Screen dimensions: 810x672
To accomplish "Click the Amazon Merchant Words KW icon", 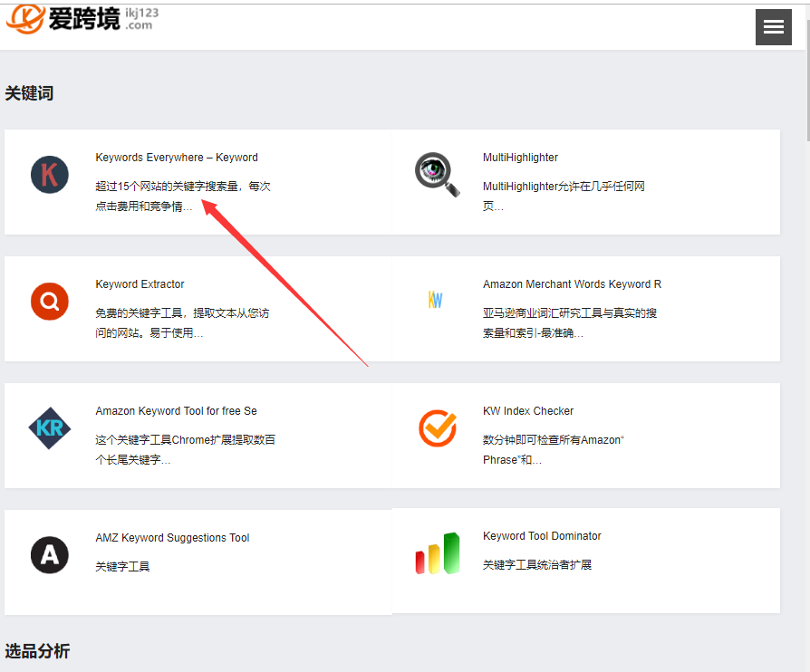I will pyautogui.click(x=436, y=300).
